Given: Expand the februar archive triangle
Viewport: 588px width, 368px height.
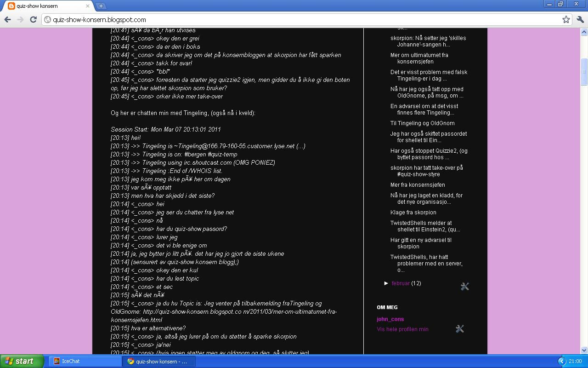Looking at the screenshot, I should pyautogui.click(x=386, y=283).
